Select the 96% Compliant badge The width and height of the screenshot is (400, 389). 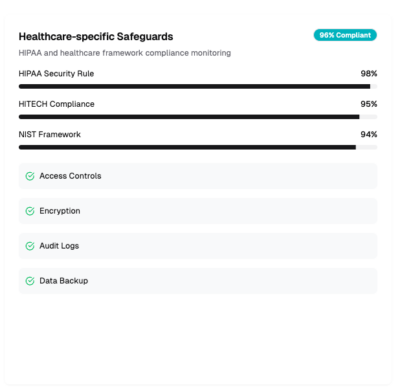click(x=345, y=35)
